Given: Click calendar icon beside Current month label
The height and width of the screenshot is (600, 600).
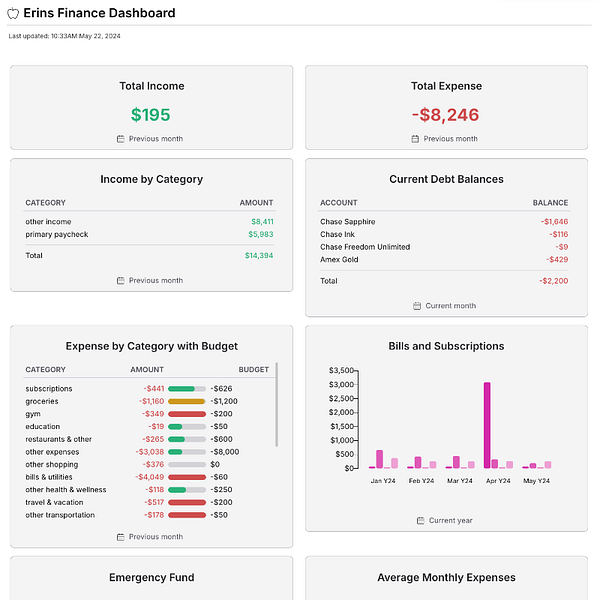Looking at the screenshot, I should click(x=417, y=306).
